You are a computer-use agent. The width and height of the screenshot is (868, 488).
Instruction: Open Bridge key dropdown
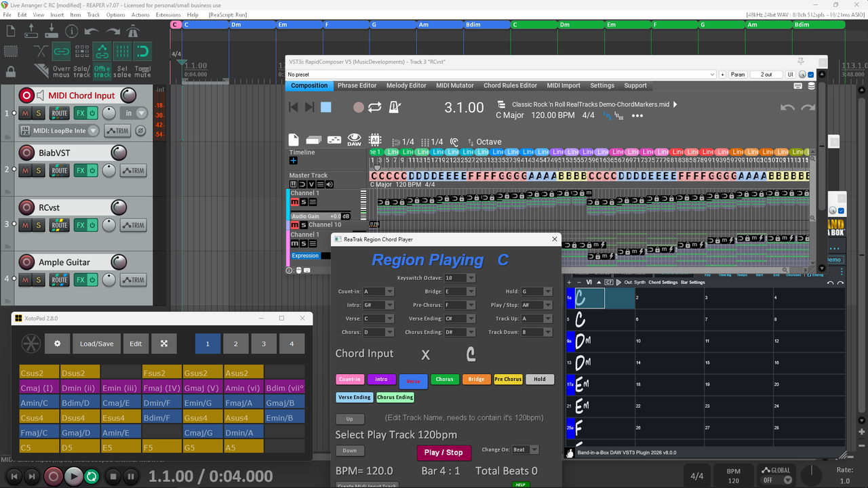click(x=460, y=291)
